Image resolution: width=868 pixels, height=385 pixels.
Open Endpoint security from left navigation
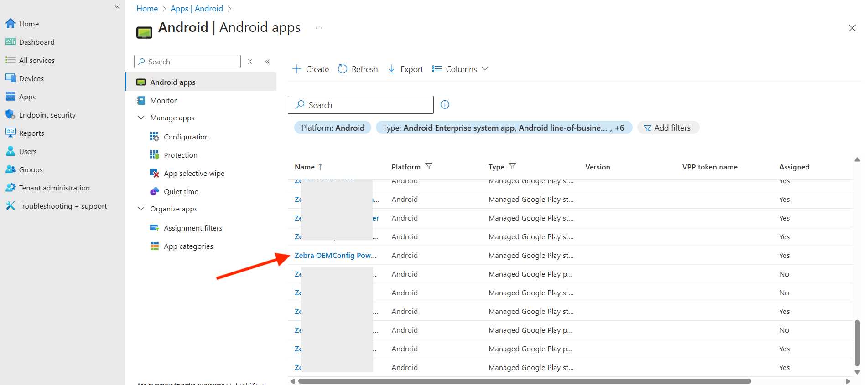click(x=47, y=115)
